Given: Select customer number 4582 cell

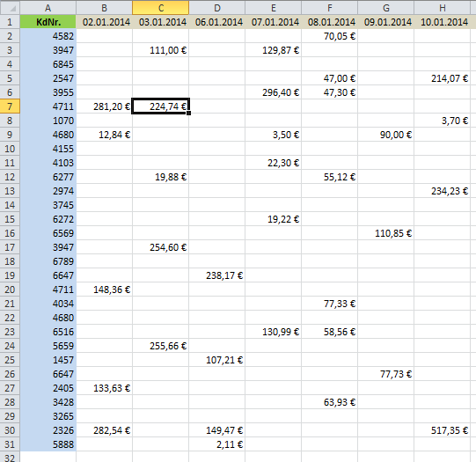Looking at the screenshot, I should click(x=48, y=36).
